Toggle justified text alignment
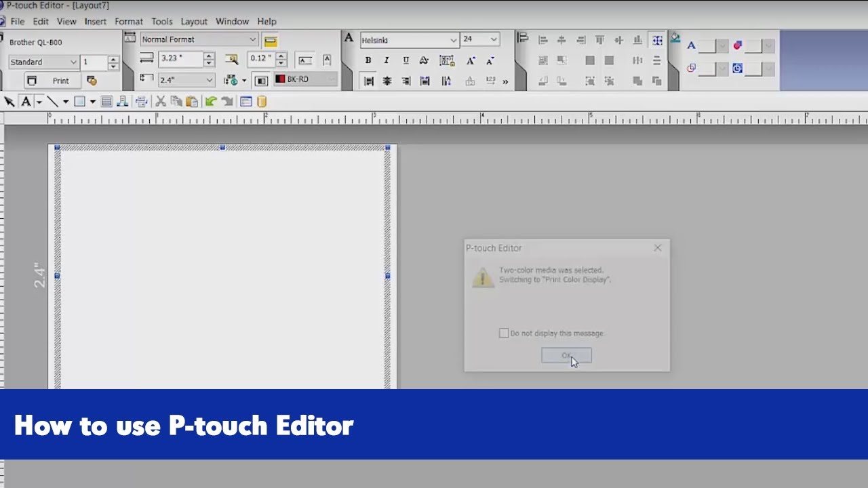The image size is (868, 488). coord(425,81)
